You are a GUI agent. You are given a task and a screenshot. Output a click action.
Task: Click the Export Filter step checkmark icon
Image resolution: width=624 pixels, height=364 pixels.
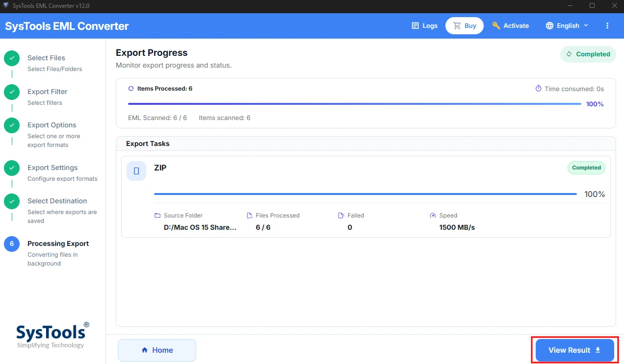pyautogui.click(x=12, y=92)
